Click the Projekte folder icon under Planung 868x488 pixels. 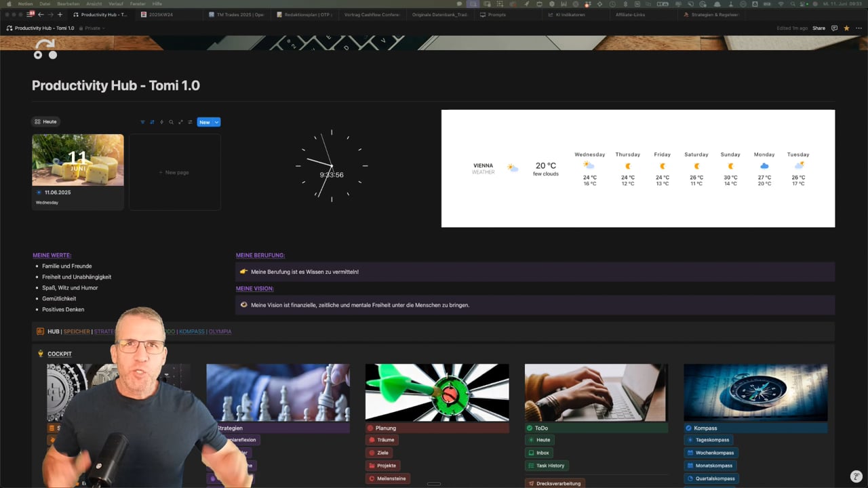coord(371,466)
